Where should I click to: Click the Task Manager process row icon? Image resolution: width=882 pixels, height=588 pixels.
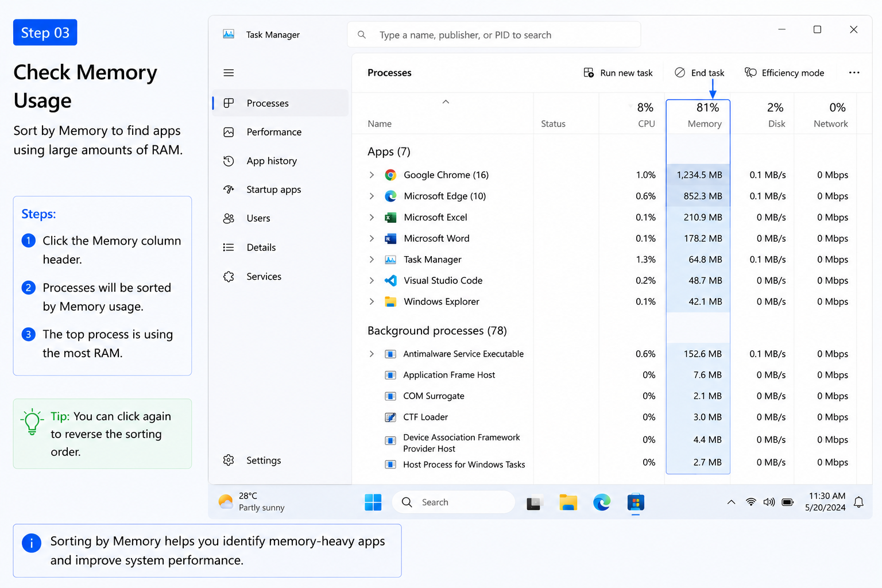click(390, 260)
